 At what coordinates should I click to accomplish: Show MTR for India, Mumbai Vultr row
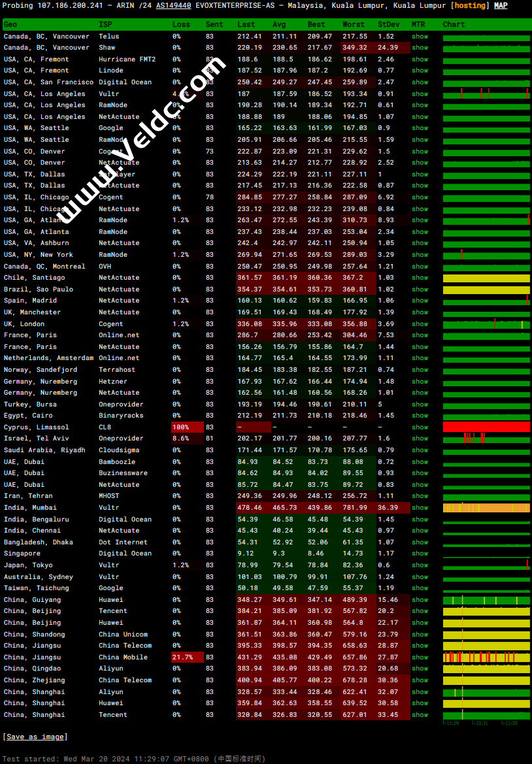click(420, 507)
